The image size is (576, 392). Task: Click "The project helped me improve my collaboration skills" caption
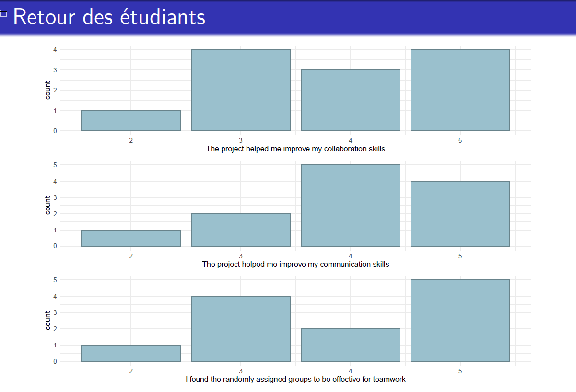tap(296, 149)
